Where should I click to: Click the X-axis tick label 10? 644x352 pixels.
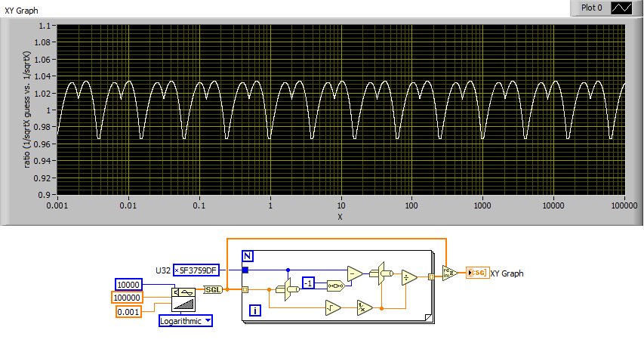click(341, 205)
